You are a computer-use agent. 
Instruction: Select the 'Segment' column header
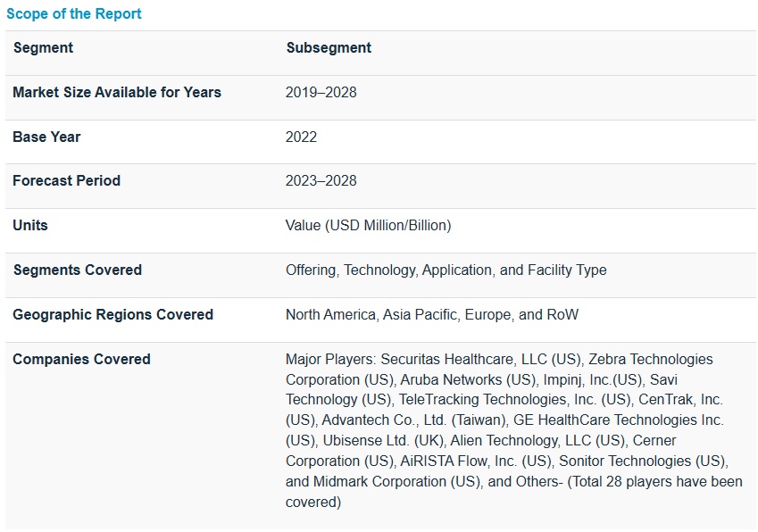[43, 48]
